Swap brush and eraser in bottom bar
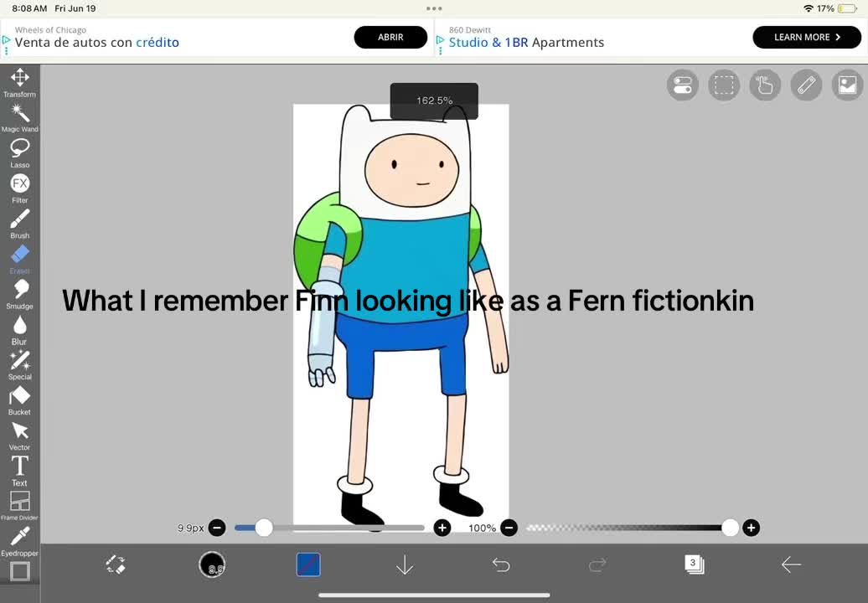Viewport: 868px width, 603px height. [x=116, y=564]
